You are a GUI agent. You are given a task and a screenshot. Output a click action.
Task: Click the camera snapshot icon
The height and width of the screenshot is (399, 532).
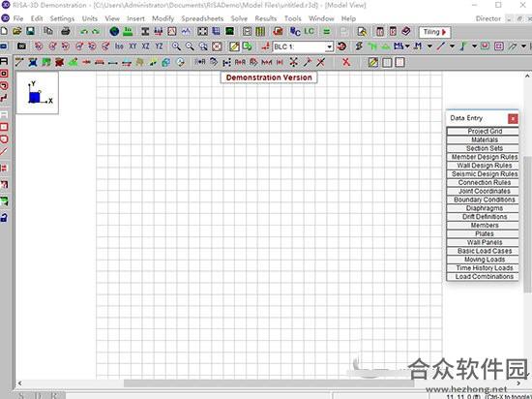(x=21, y=46)
